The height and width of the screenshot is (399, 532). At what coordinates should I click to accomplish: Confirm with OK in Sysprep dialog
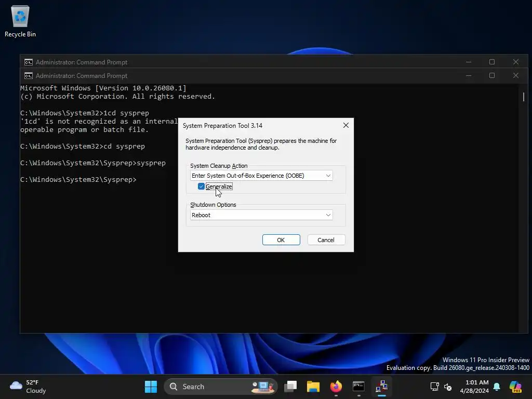tap(281, 240)
